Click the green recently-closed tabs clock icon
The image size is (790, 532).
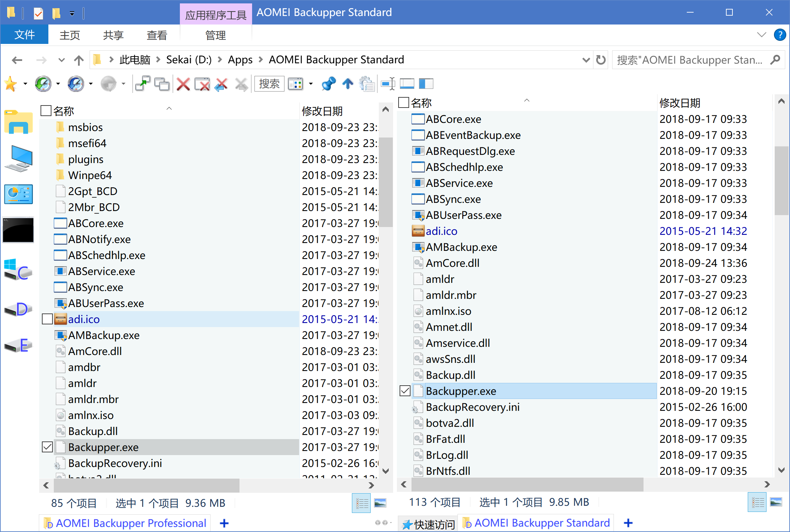click(43, 84)
